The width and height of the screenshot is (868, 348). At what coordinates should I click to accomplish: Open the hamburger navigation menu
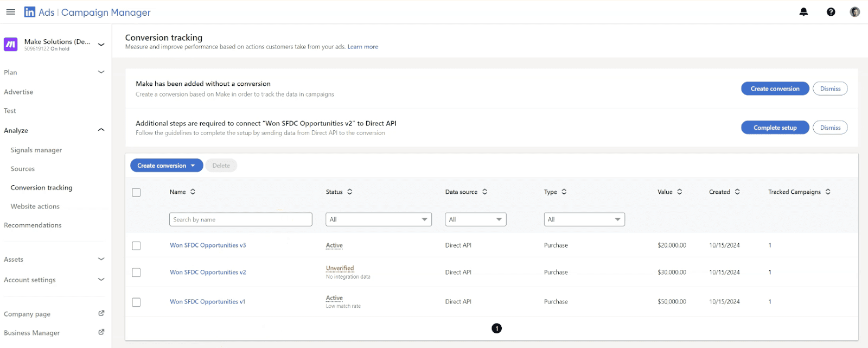(10, 12)
